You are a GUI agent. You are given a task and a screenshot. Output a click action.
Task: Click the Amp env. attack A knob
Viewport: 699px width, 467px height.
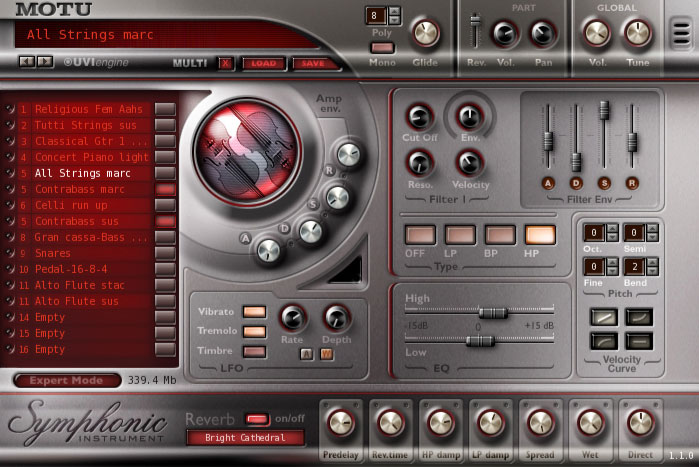(x=269, y=251)
